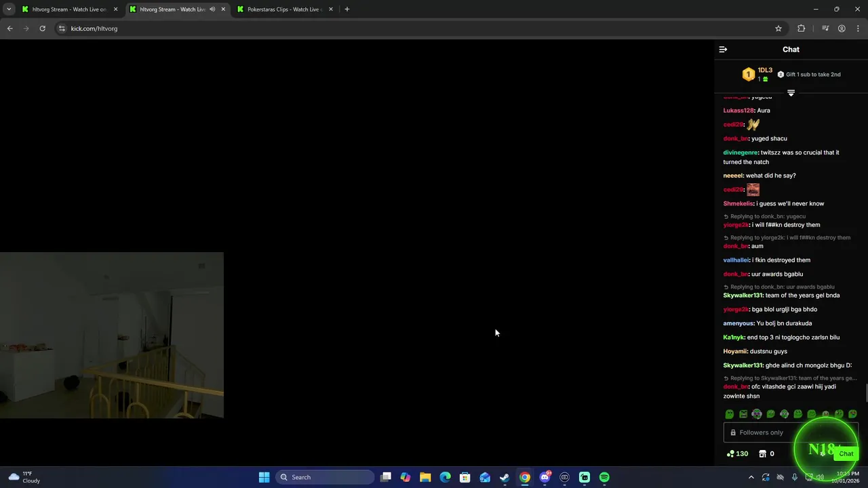Click the kick.com/hltvorg address bar
The height and width of the screenshot is (488, 868).
pos(420,28)
